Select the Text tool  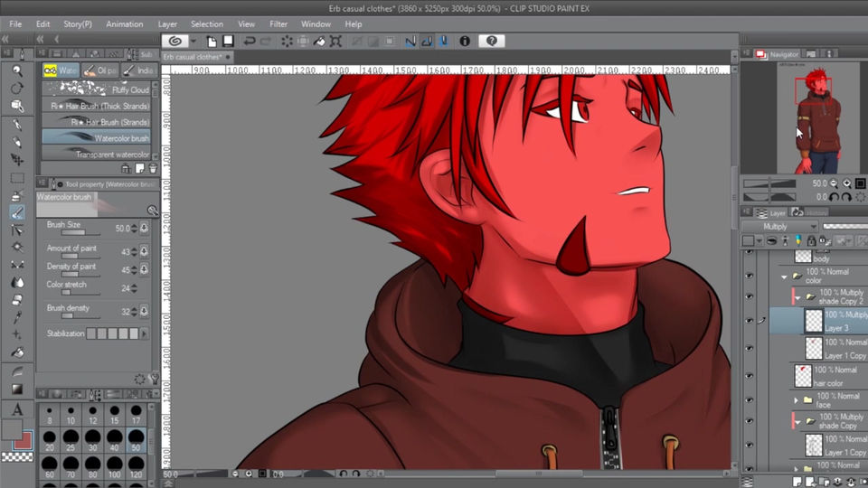tap(17, 409)
